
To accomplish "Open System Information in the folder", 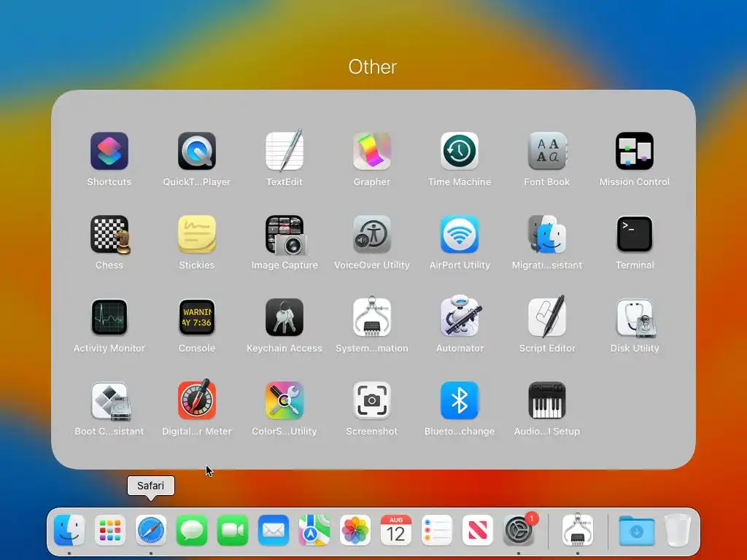I will coord(372,318).
